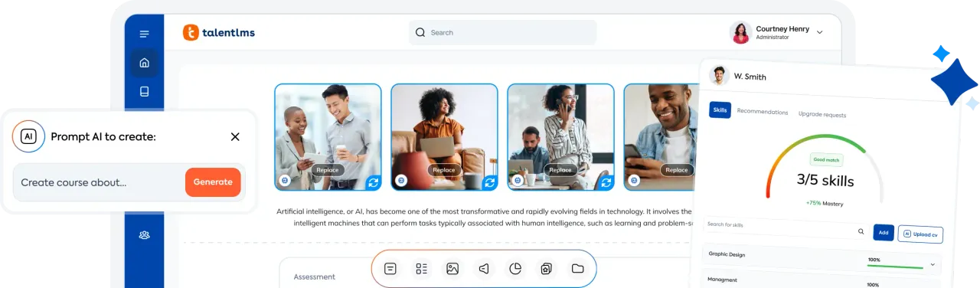Open Courses book icon in sidebar
Viewport: 980px width, 288px height.
click(x=144, y=92)
